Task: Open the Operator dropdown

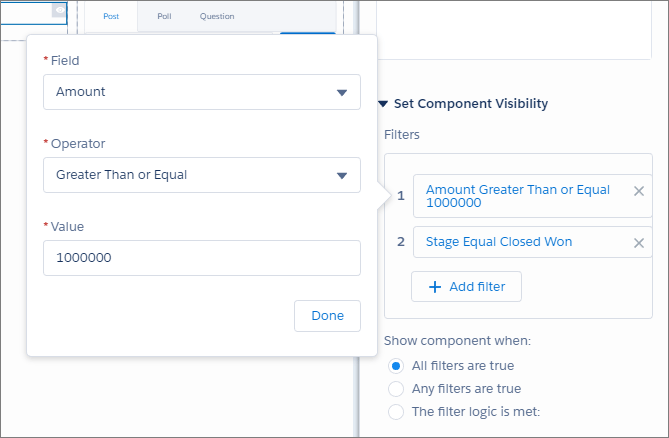Action: 202,175
